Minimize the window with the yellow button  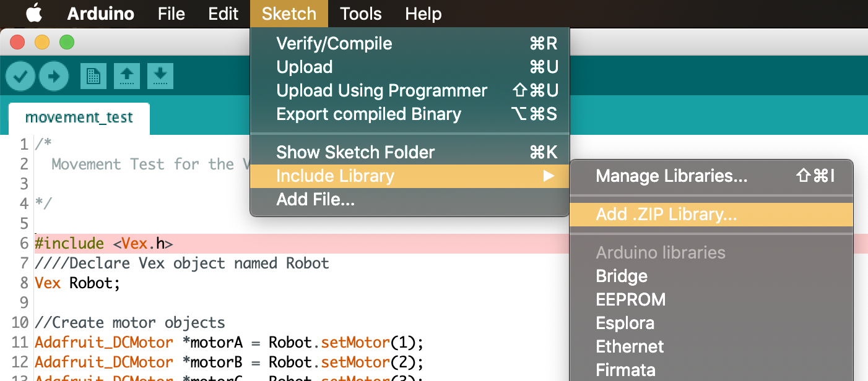[42, 43]
